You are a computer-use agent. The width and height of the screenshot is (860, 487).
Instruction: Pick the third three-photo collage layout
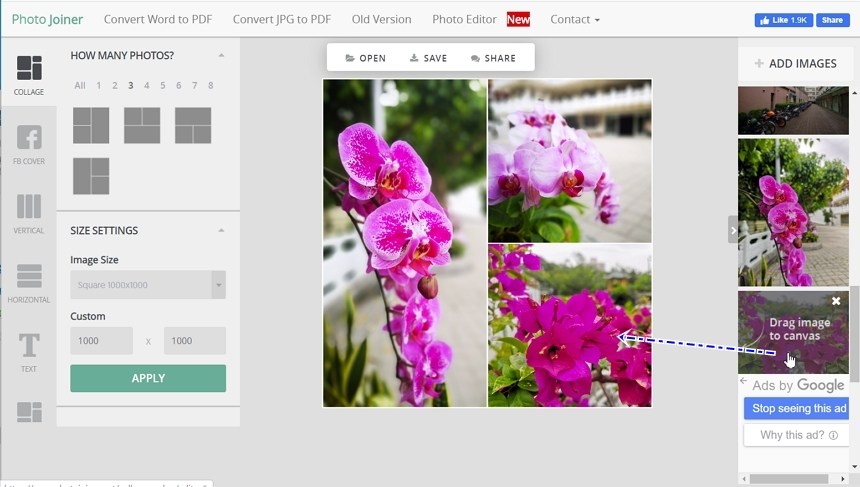(193, 126)
